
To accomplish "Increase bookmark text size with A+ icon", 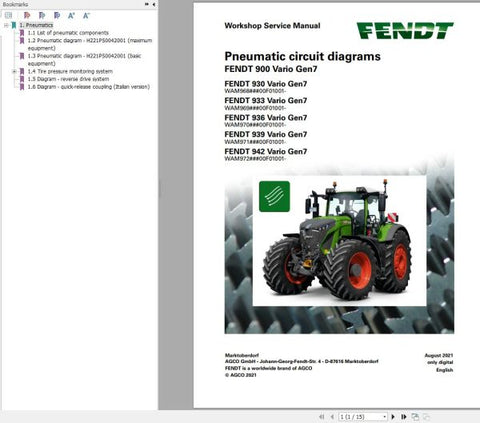I will (71, 15).
